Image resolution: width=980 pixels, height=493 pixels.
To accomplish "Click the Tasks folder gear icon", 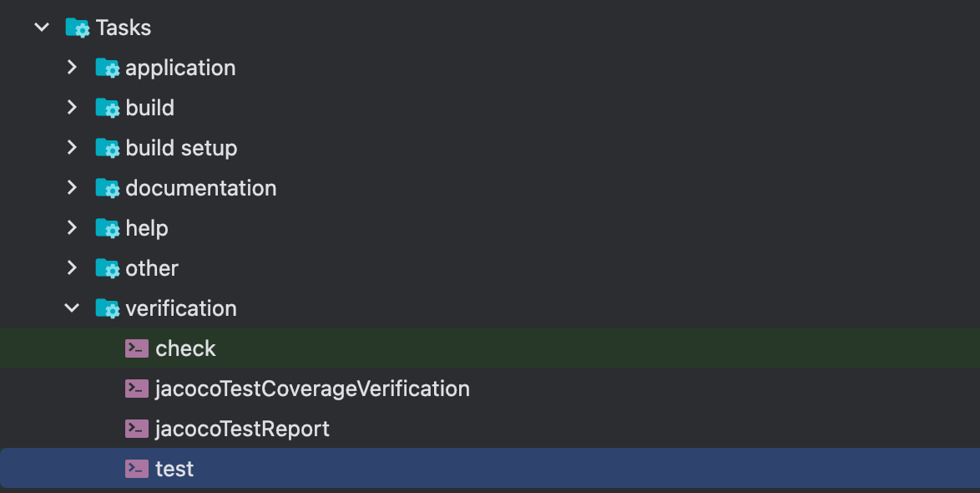I will (x=78, y=28).
